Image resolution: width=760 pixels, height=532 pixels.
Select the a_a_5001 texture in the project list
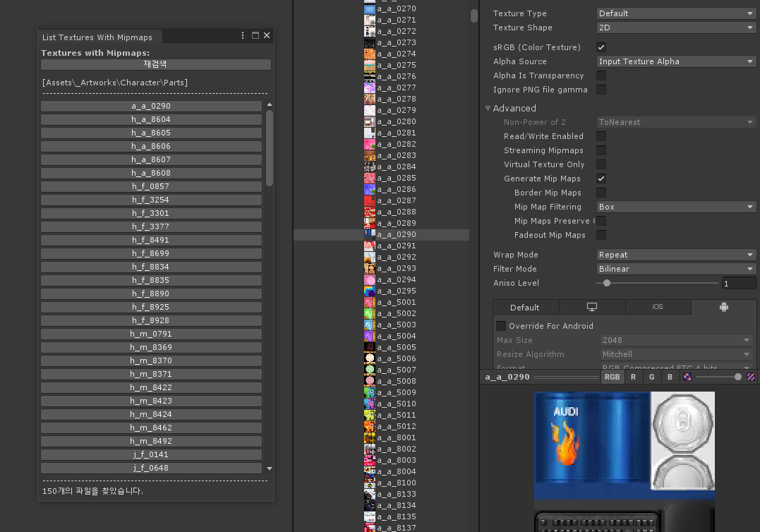coord(397,302)
